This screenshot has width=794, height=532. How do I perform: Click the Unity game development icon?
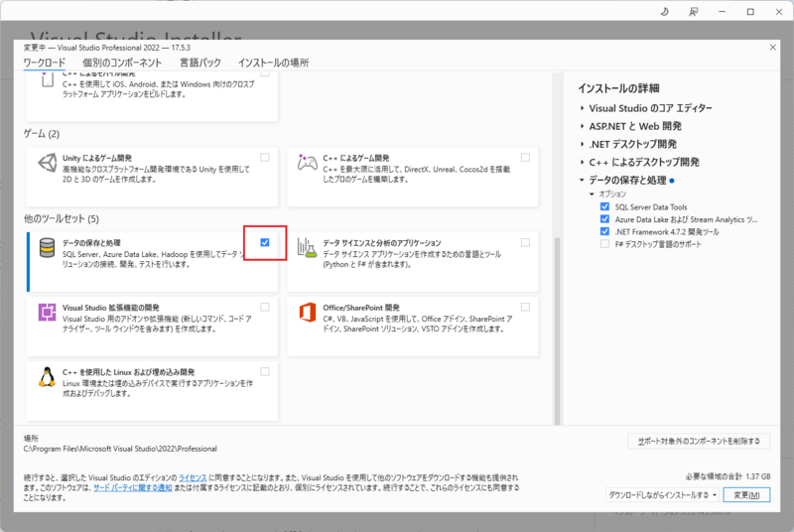(x=47, y=163)
